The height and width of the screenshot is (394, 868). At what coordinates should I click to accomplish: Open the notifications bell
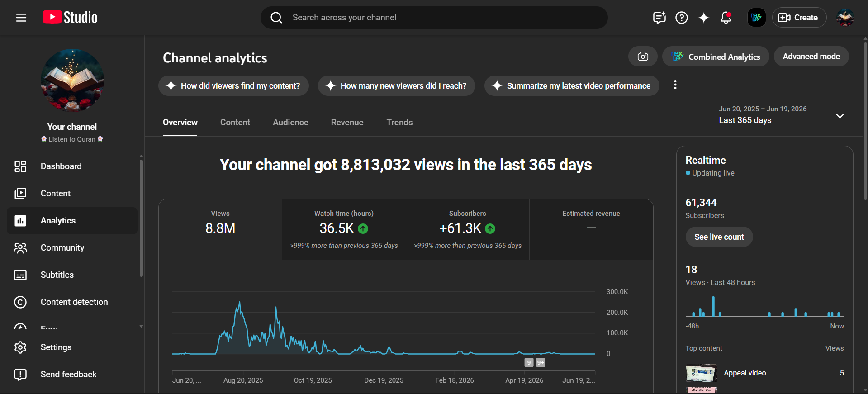pyautogui.click(x=726, y=18)
